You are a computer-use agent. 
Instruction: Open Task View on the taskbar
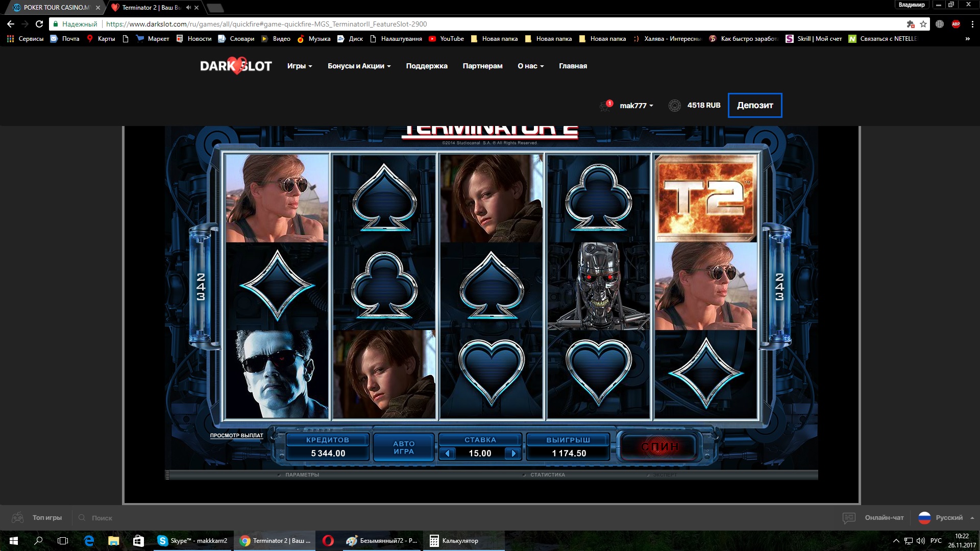pos(63,541)
